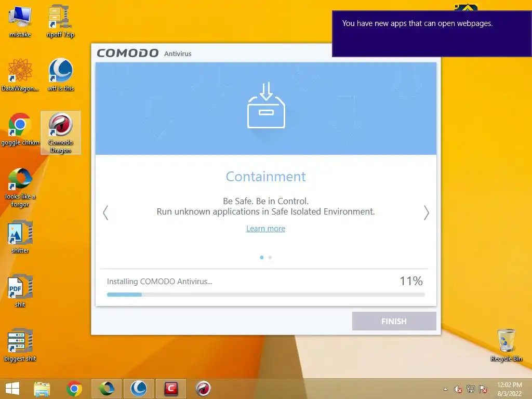Click the FINISH button

pyautogui.click(x=394, y=321)
